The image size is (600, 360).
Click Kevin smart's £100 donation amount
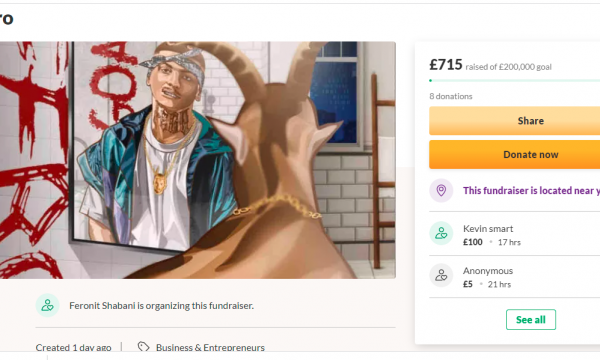point(473,242)
